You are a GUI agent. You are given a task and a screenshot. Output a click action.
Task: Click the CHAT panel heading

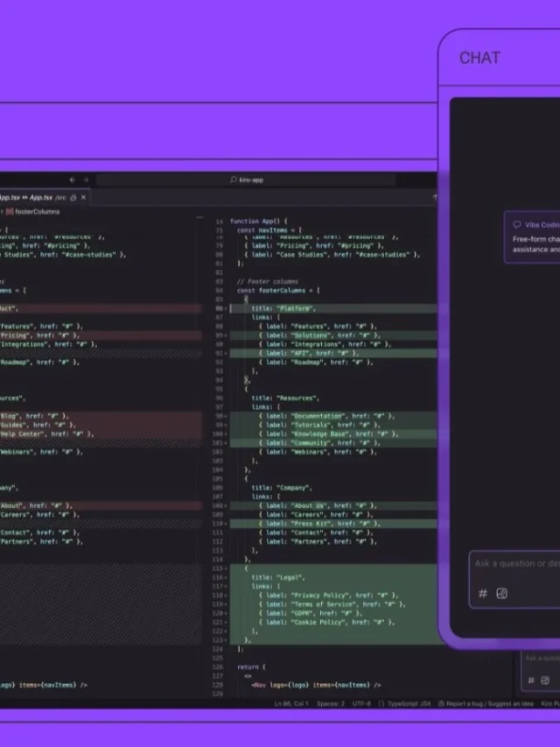tap(479, 58)
